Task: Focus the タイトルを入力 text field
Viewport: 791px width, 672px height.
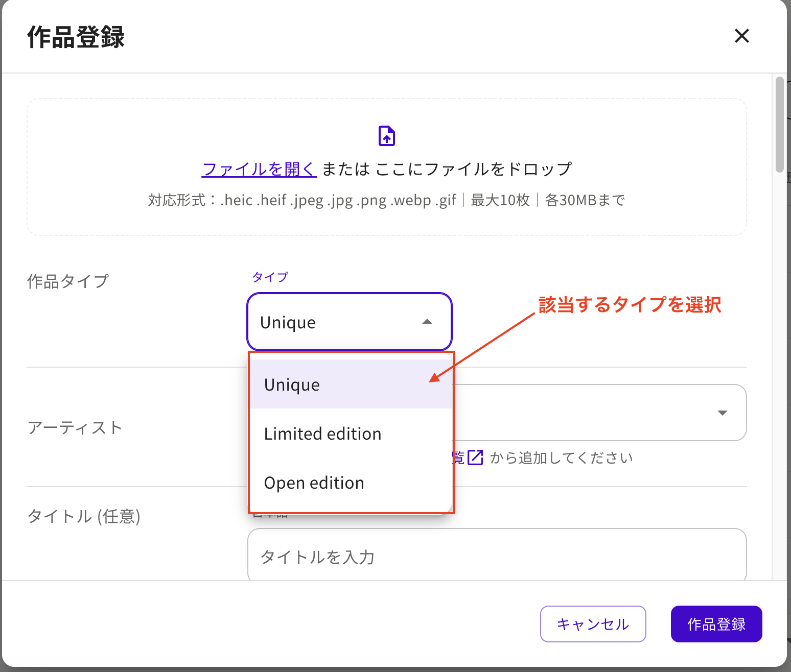Action: 496,556
